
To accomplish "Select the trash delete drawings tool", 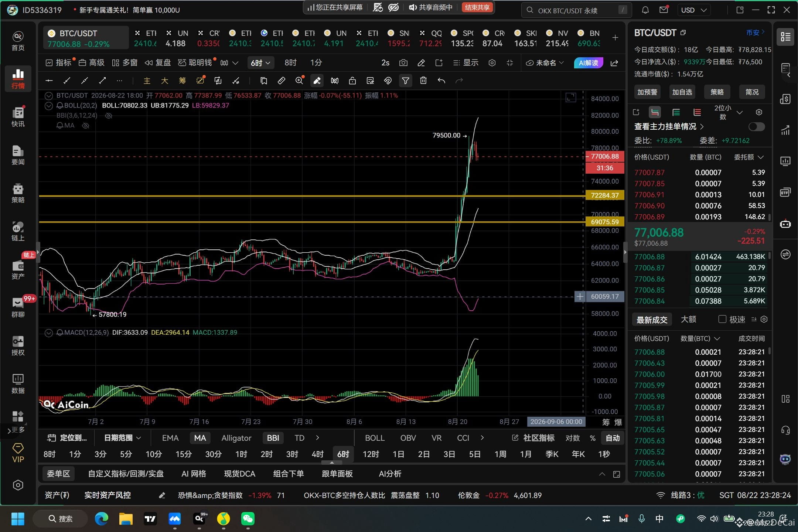I will tap(423, 81).
